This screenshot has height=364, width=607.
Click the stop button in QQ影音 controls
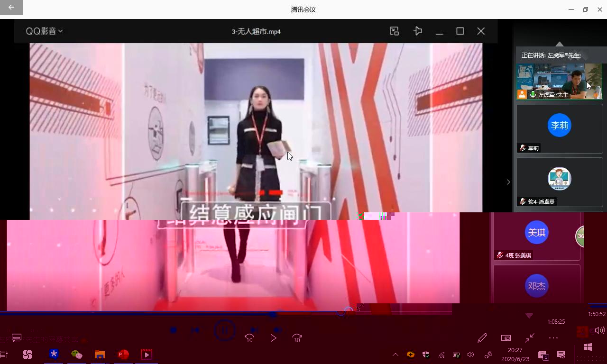point(174,330)
